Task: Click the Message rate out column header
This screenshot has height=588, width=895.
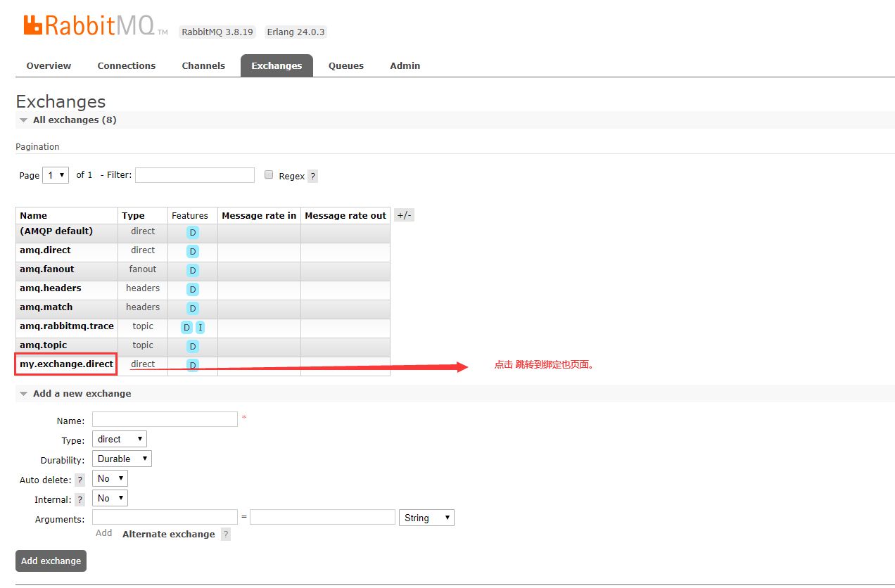Action: (x=345, y=216)
